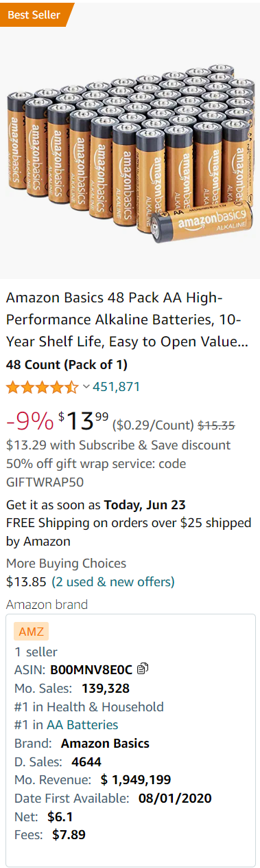Click the More Buying Choices text
This screenshot has height=868, width=260.
67,563
